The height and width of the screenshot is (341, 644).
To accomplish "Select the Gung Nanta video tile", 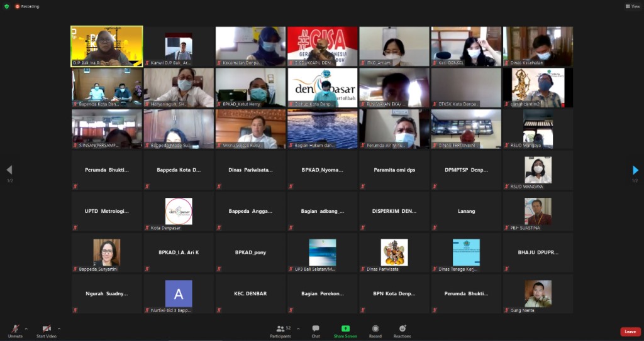I will point(538,294).
